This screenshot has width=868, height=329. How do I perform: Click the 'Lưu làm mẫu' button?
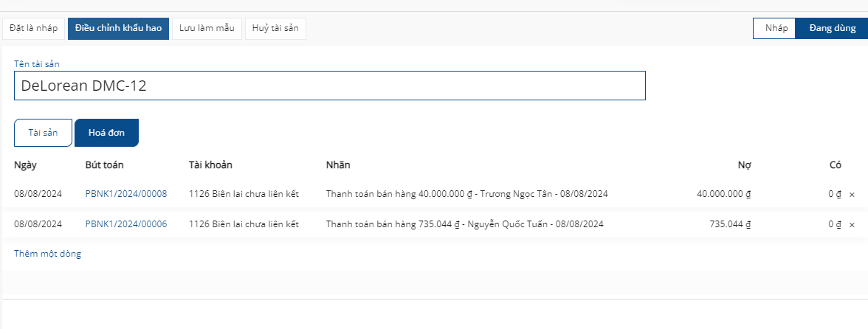pos(207,29)
